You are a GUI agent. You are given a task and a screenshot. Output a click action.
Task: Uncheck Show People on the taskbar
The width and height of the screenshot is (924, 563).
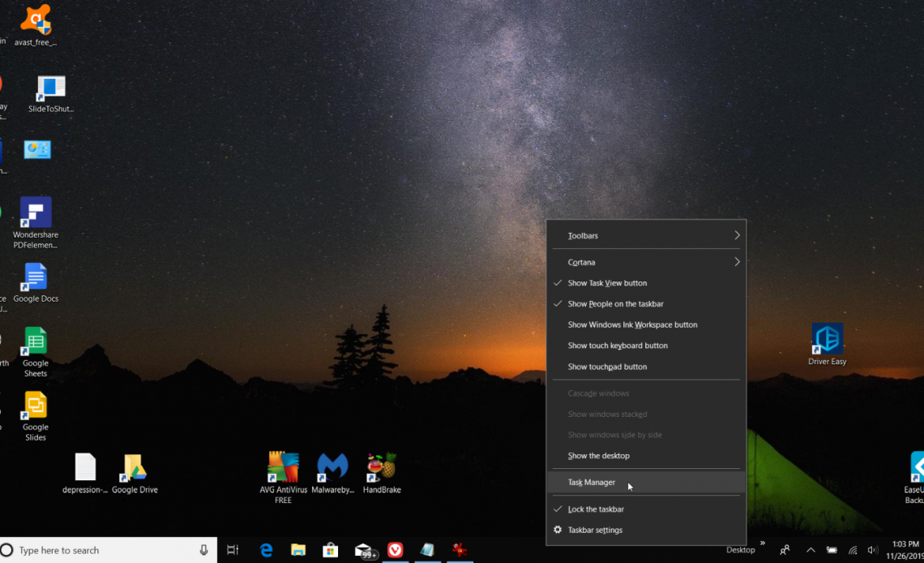(x=615, y=304)
